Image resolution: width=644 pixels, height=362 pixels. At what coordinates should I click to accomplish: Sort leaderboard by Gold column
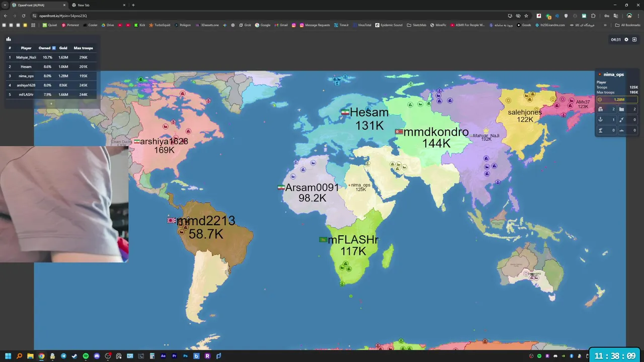coord(63,48)
